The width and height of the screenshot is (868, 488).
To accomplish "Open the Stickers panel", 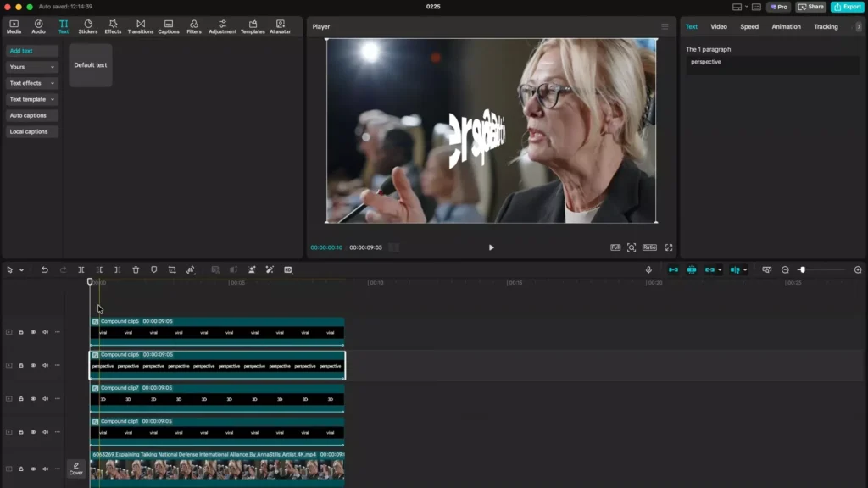I will 88,25.
